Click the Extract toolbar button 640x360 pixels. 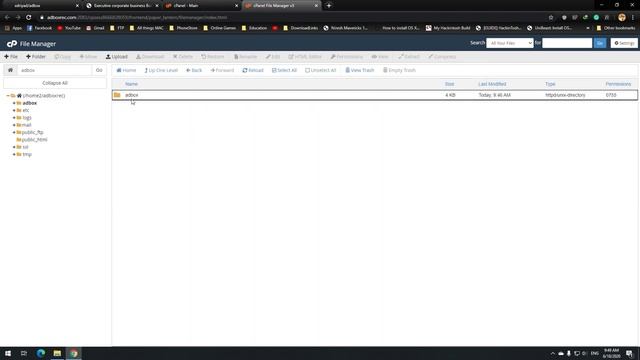pyautogui.click(x=409, y=57)
